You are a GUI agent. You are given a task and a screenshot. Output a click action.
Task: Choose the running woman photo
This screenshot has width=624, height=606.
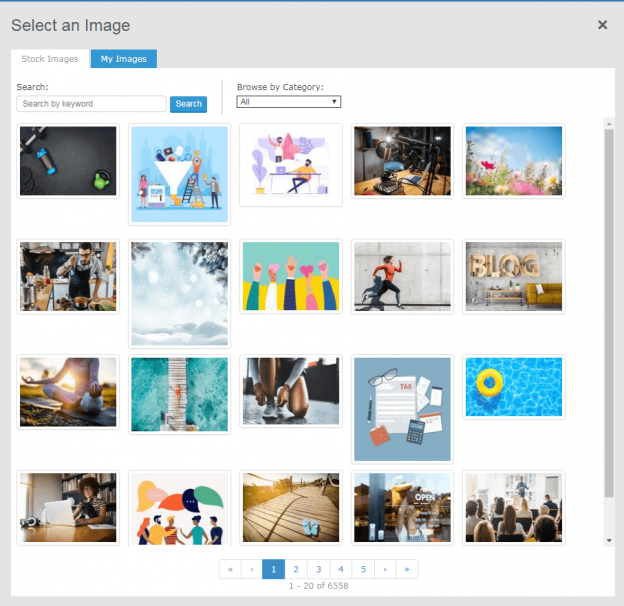[x=402, y=276]
